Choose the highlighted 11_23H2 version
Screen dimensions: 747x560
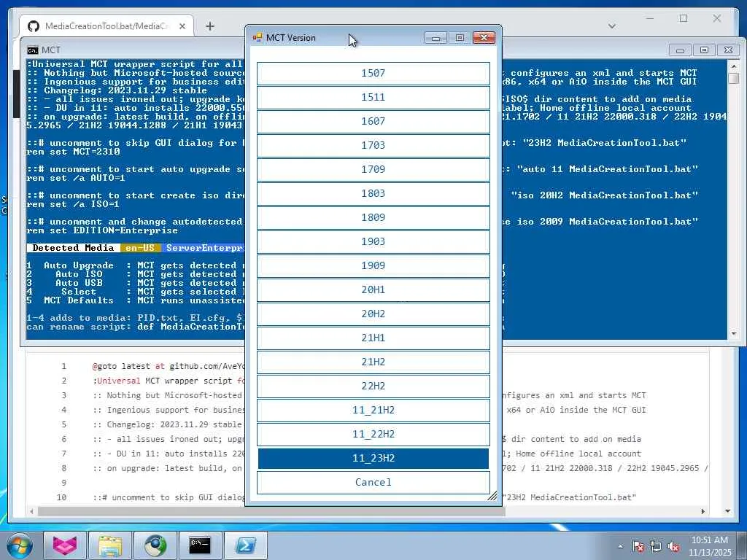coord(373,458)
